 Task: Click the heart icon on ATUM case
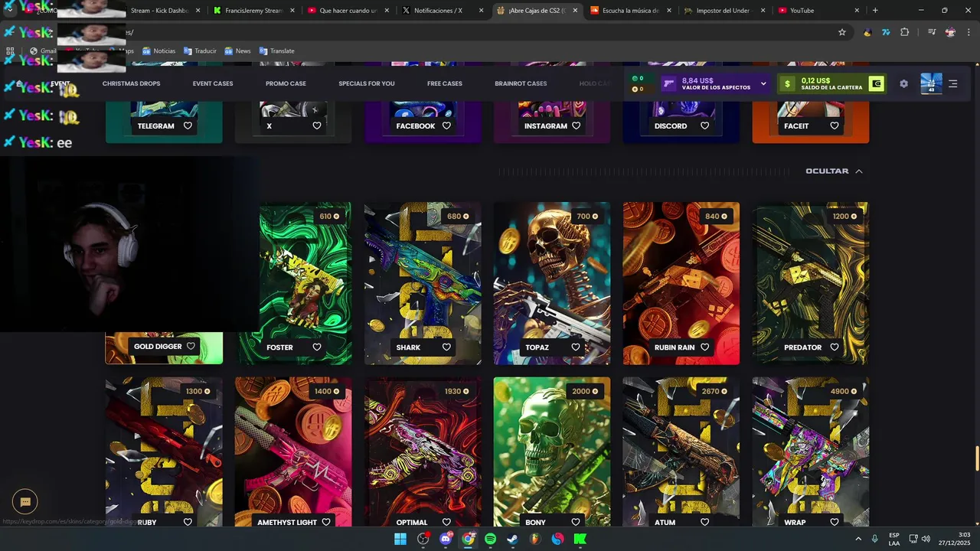(x=704, y=522)
